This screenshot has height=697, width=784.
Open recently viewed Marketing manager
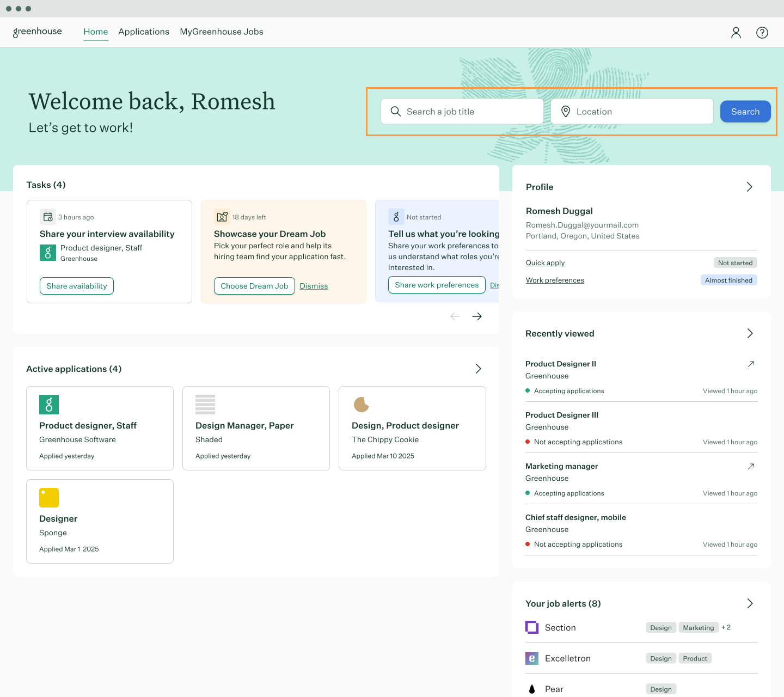point(562,466)
